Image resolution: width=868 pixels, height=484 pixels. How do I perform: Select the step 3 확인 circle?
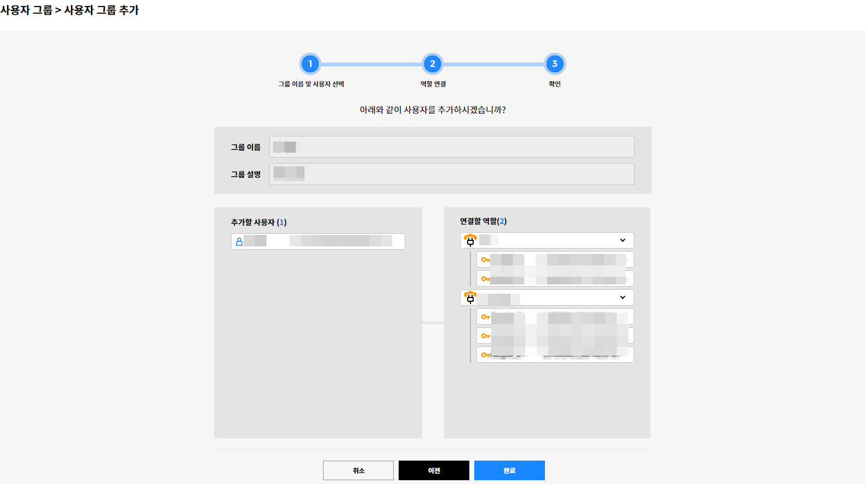pos(555,64)
